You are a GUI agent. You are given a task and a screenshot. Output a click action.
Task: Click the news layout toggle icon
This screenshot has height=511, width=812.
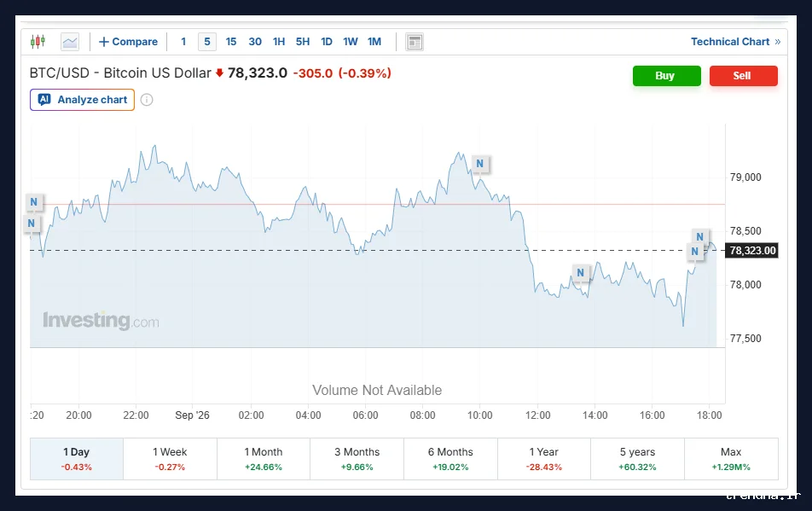pyautogui.click(x=415, y=42)
